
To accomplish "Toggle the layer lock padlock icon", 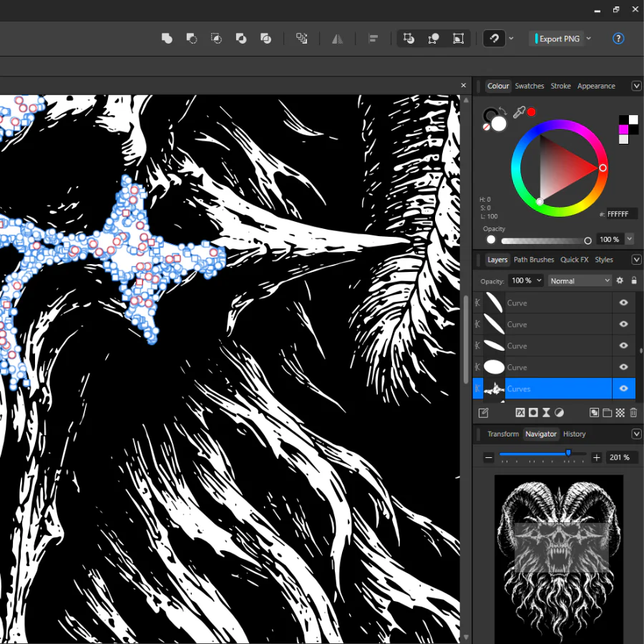I will point(634,280).
